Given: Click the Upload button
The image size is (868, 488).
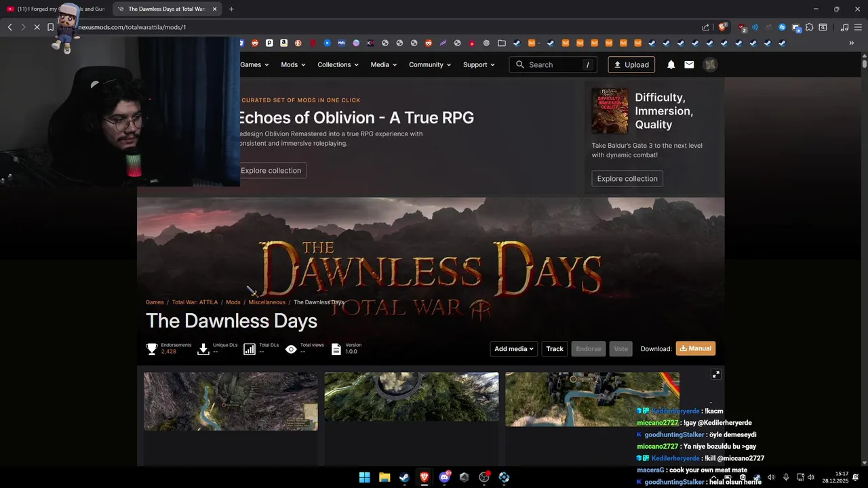Looking at the screenshot, I should 631,64.
